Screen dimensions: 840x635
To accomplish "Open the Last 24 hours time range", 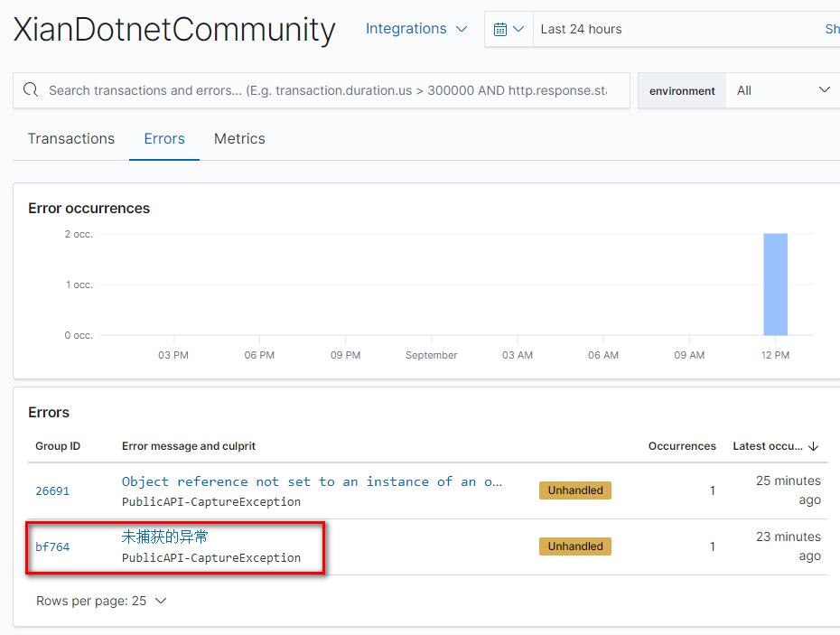I will (582, 29).
